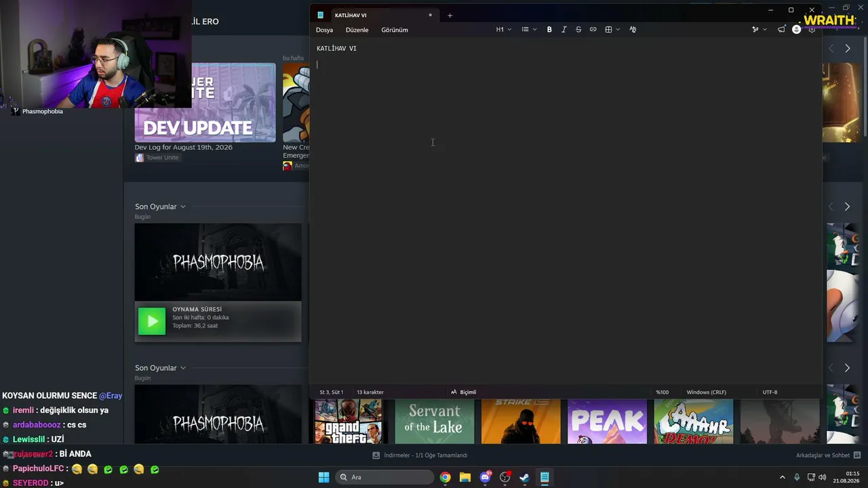Open Windows (CRLF) line ending option
868x488 pixels.
tap(706, 392)
